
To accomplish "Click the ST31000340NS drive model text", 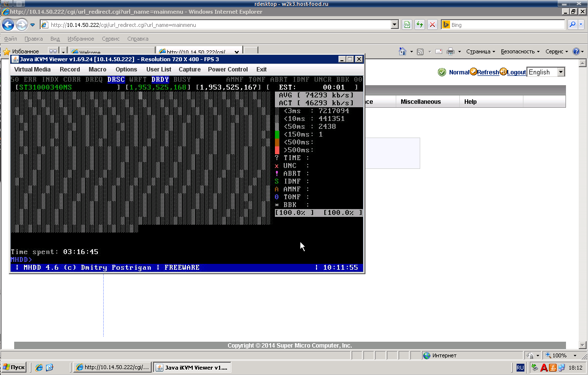I will pos(45,87).
